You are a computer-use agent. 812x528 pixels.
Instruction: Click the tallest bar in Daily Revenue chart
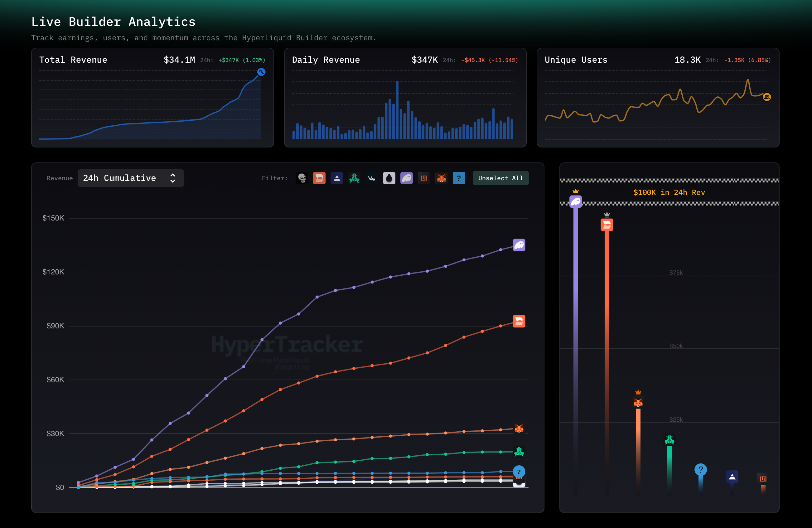pos(397,109)
